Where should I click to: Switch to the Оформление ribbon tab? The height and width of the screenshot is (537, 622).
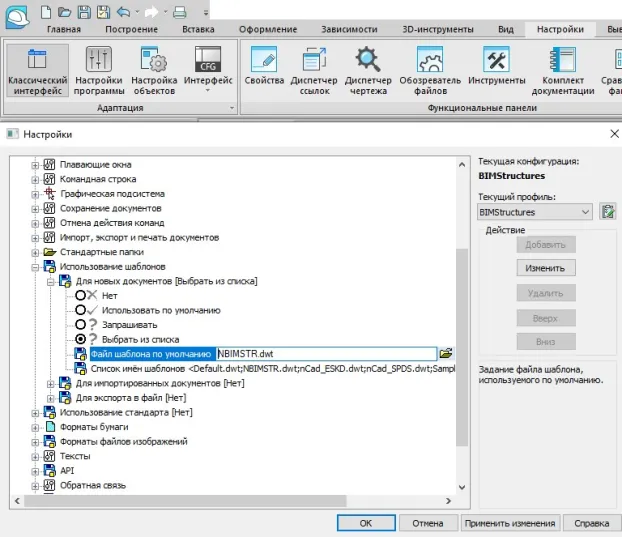tap(268, 29)
